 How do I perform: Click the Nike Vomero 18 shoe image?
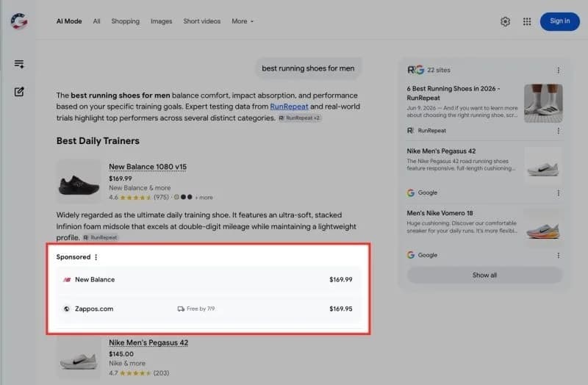pyautogui.click(x=543, y=228)
